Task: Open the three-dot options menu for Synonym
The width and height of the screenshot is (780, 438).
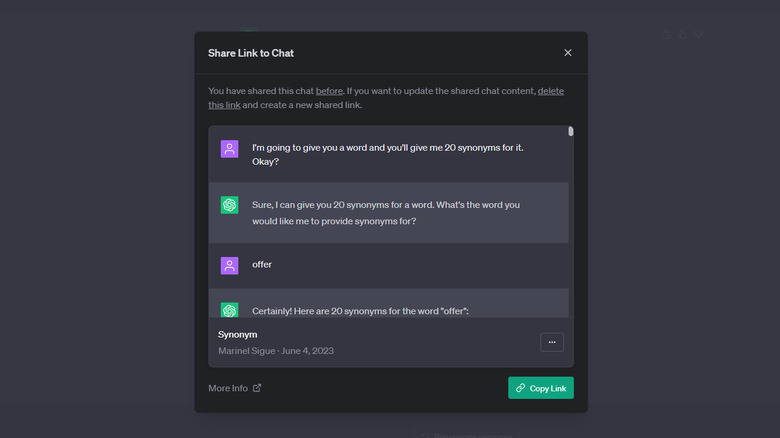Action: (x=552, y=342)
